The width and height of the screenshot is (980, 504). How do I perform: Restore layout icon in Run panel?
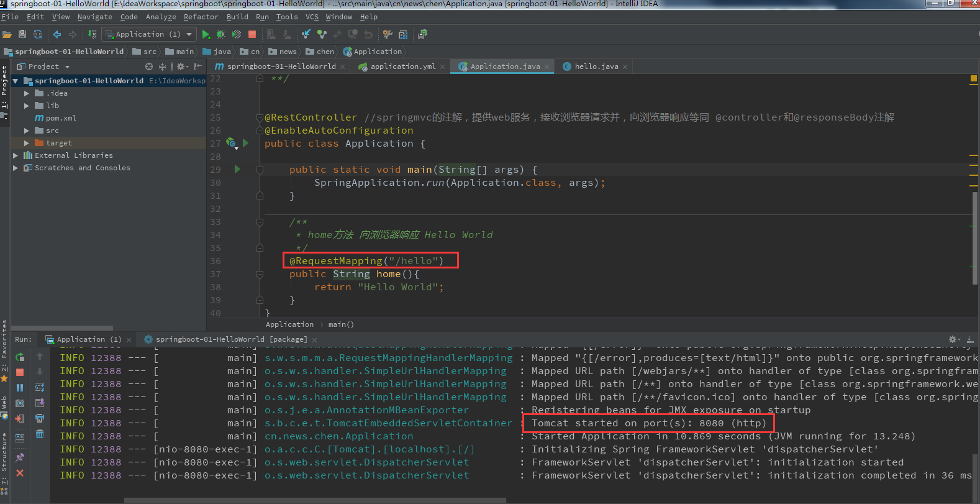[x=20, y=438]
